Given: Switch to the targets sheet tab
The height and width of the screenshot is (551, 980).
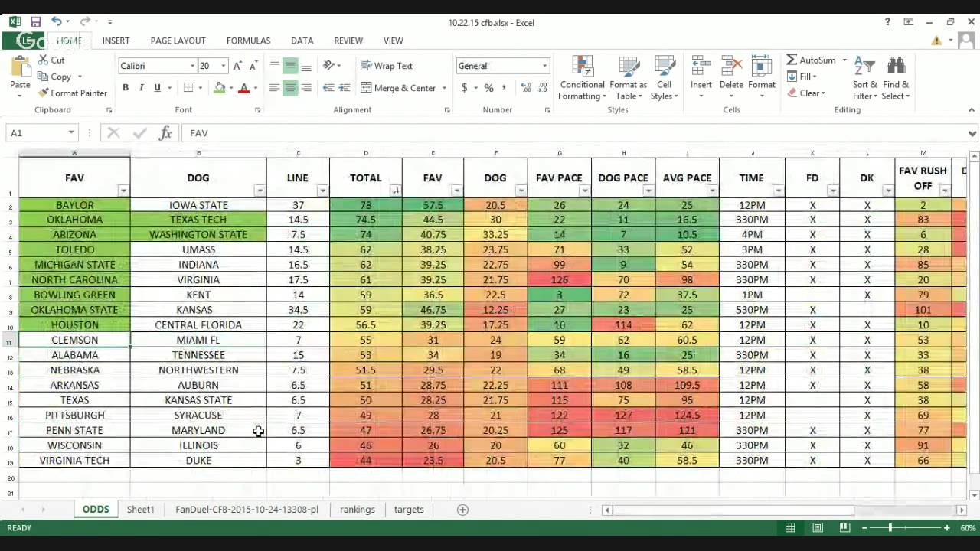Looking at the screenshot, I should click(x=409, y=510).
